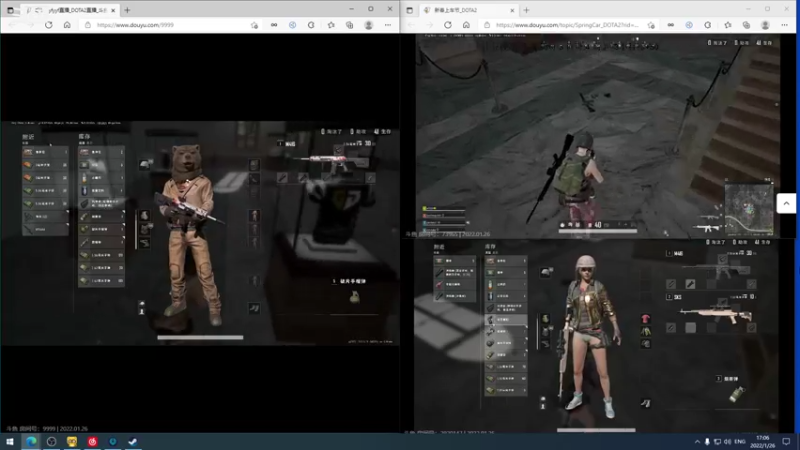This screenshot has height=450, width=800.
Task: Open Favorites list in left browser toolbar
Action: [331, 25]
